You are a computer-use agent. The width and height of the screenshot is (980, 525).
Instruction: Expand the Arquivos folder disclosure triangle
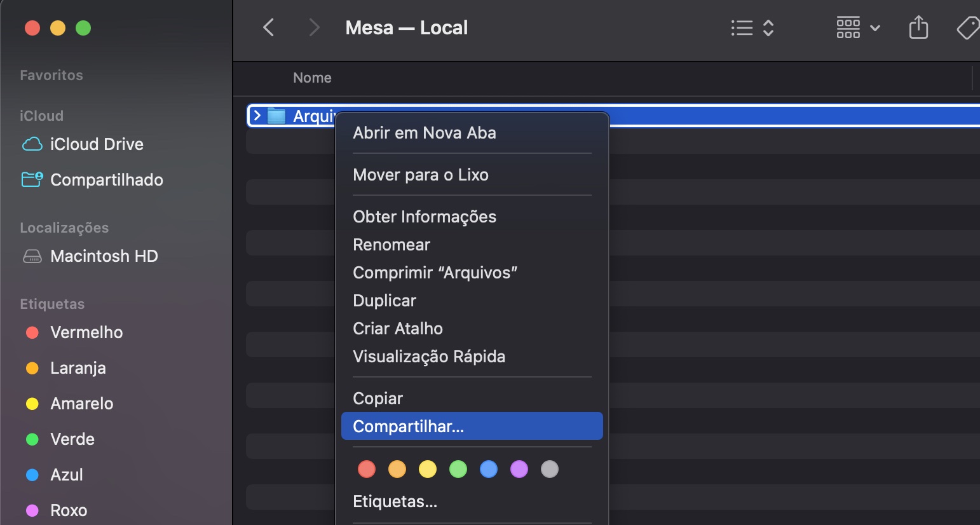(257, 115)
